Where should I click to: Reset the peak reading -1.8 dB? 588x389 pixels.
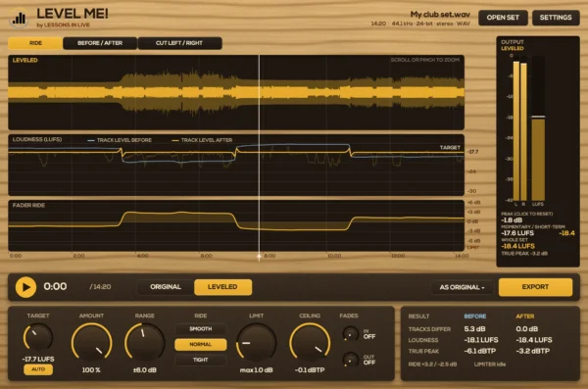click(512, 220)
